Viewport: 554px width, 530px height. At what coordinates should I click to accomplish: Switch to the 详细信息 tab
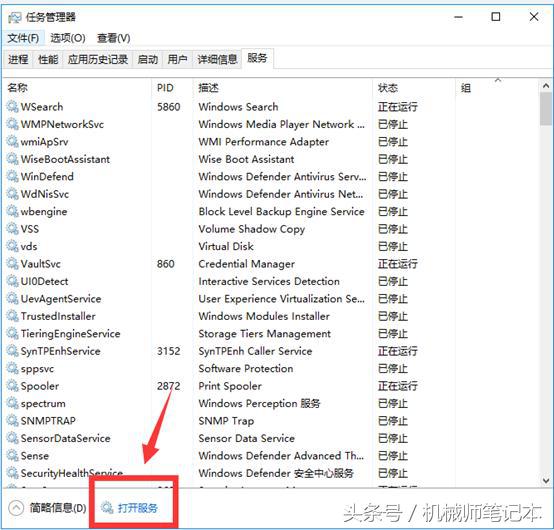(x=217, y=59)
